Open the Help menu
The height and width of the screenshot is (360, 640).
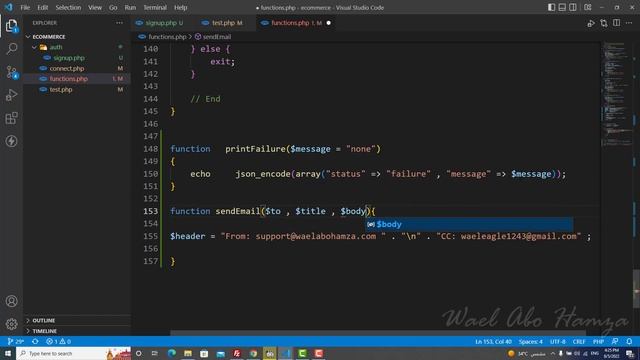point(180,7)
